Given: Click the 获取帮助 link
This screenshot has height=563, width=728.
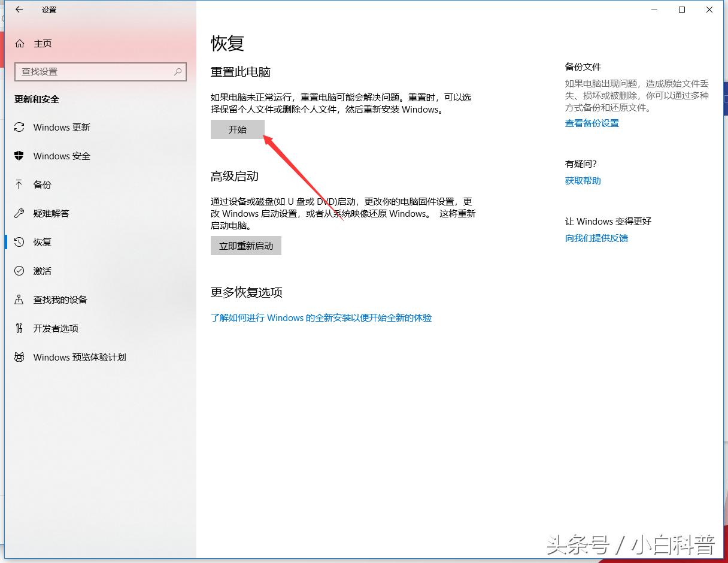Looking at the screenshot, I should (582, 180).
